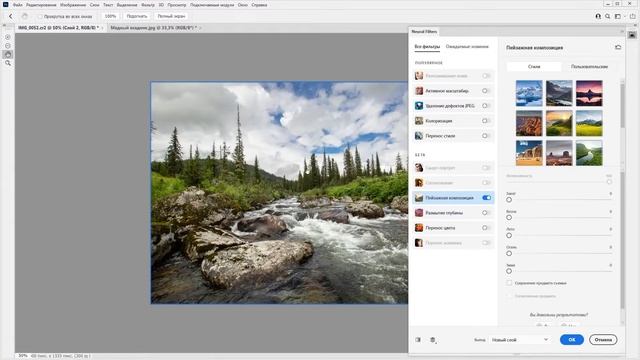The height and width of the screenshot is (360, 640).
Task: Click the Зима slider handle
Action: 509,271
